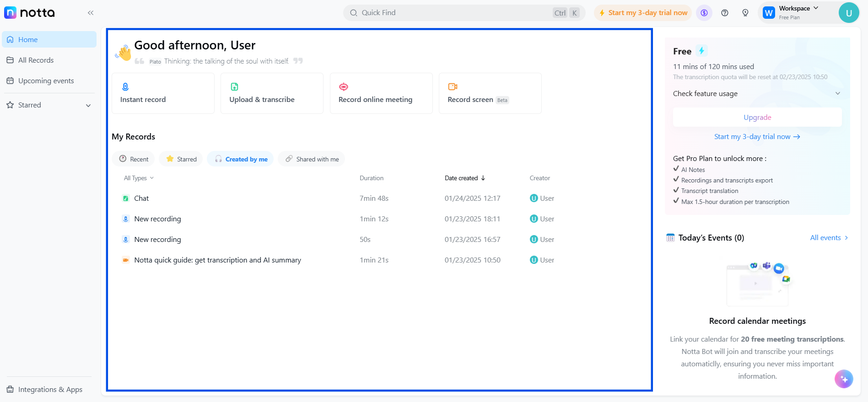Click the clock icon in Recent tab
Viewport: 868px width, 402px height.
[123, 159]
